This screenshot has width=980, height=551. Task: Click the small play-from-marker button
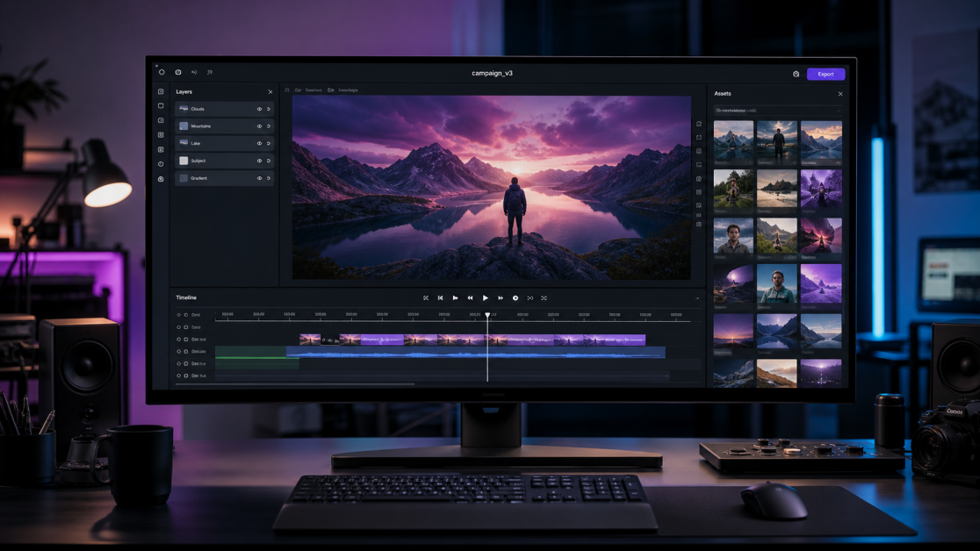455,298
